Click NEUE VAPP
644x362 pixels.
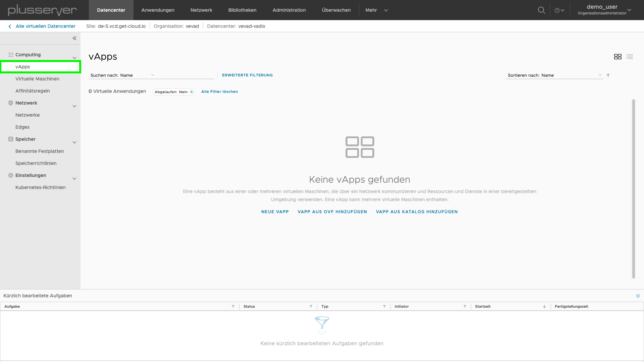coord(275,212)
